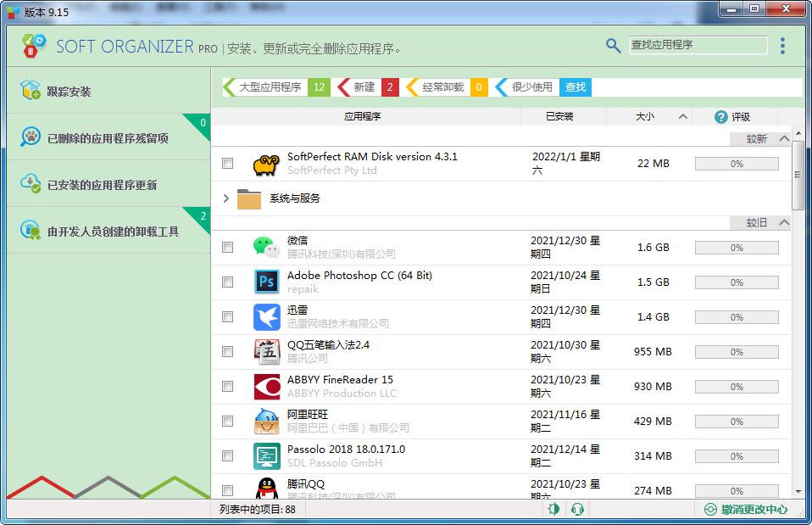This screenshot has width=812, height=525.
Task: Click the Passolo 2018 monitor icon
Action: tap(267, 455)
